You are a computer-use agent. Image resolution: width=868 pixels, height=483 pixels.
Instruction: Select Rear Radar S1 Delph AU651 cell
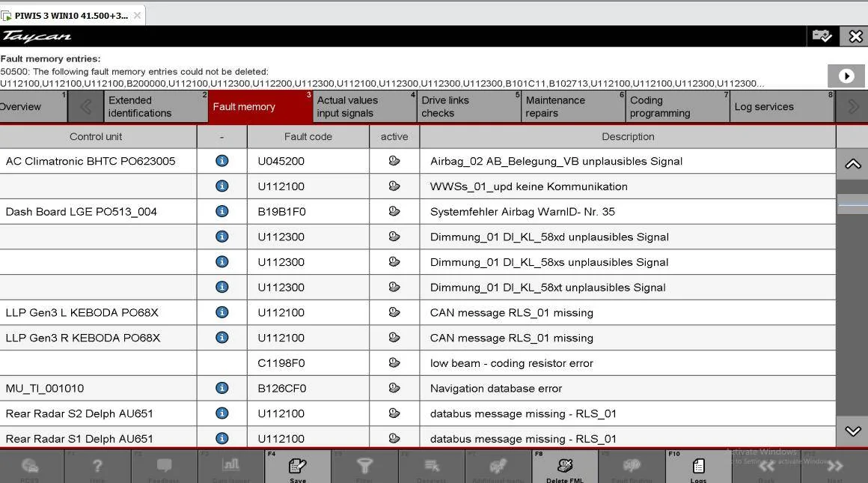pos(98,438)
